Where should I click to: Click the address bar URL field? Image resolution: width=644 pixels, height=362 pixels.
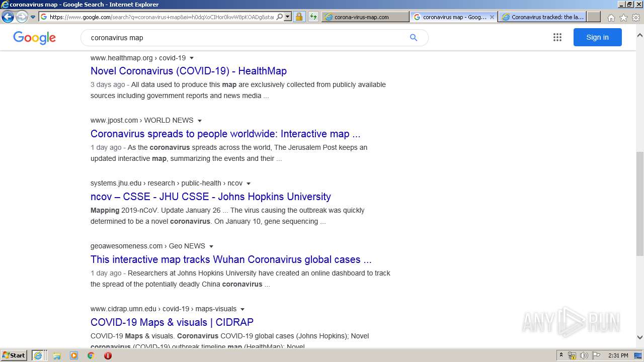162,17
